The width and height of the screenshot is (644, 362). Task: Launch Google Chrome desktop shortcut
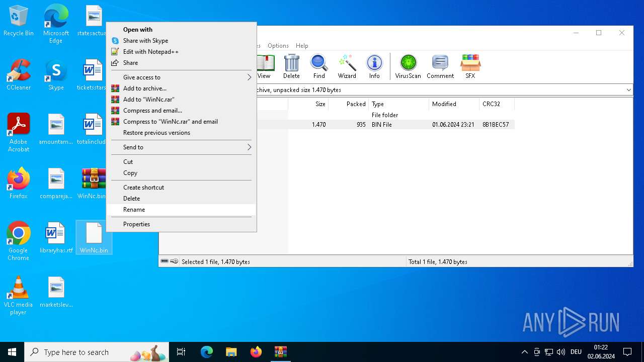[19, 241]
